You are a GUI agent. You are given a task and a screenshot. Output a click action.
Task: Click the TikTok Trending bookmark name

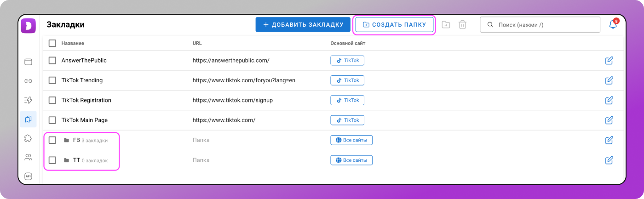coord(82,80)
